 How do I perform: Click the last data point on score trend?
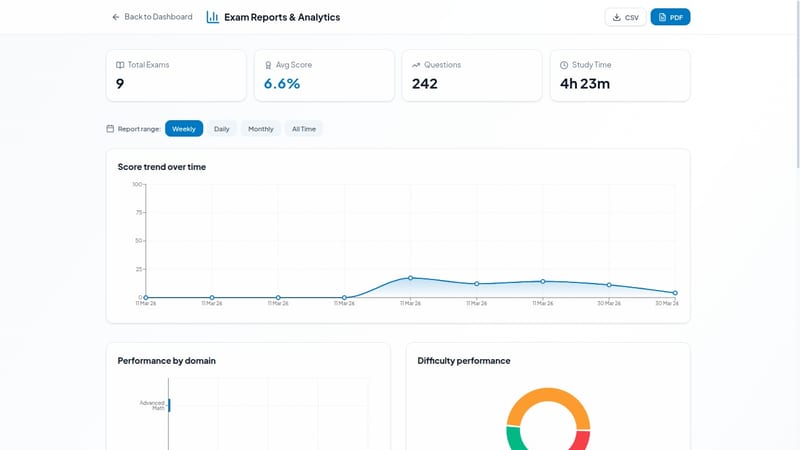pyautogui.click(x=675, y=293)
